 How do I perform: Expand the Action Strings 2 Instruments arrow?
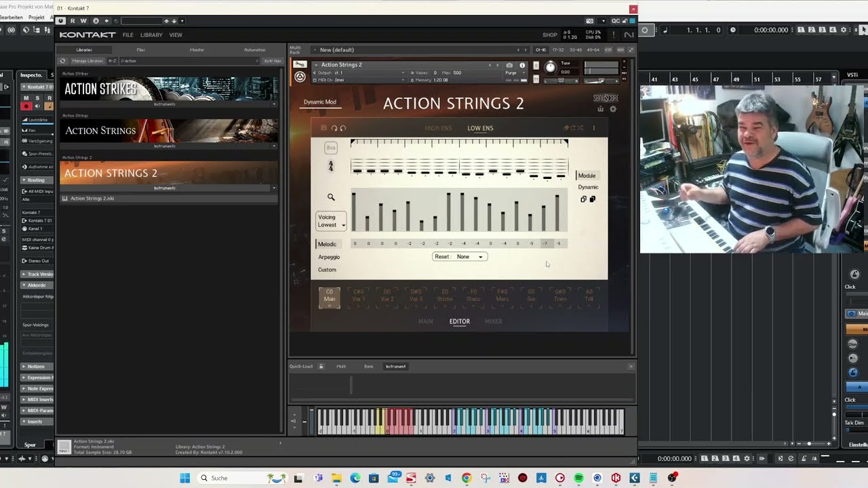[274, 188]
